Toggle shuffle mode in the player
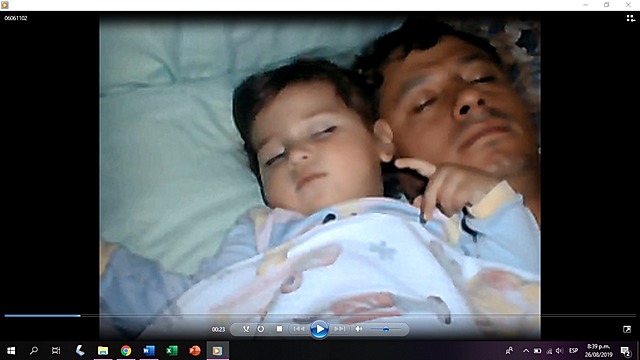The width and height of the screenshot is (640, 360). (x=246, y=329)
